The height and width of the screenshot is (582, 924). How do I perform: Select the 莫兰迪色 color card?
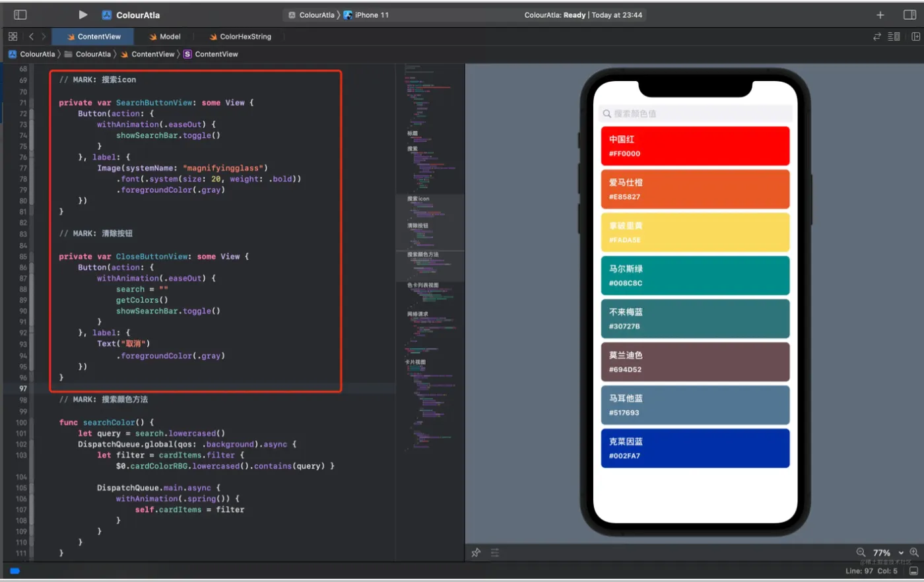695,362
